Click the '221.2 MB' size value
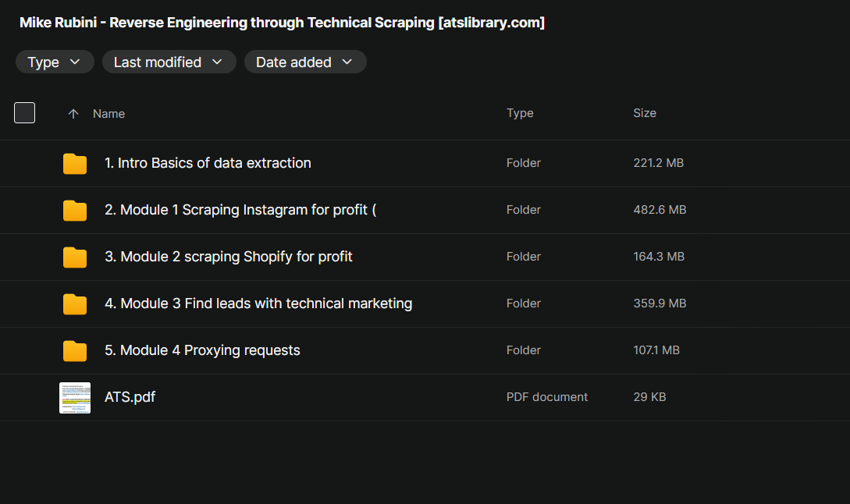Image resolution: width=850 pixels, height=504 pixels. 659,163
